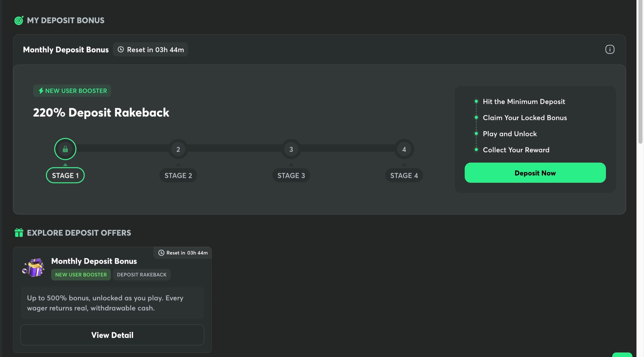Click the EXPLORE DEPOSIT OFFERS heading
This screenshot has width=644, height=357.
pos(79,233)
